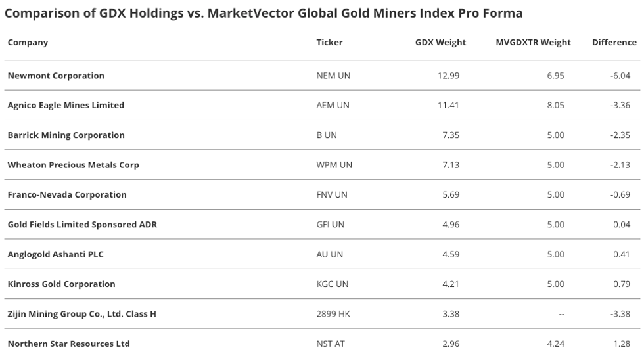Click Anglogold Ashanti PLC company name
The height and width of the screenshot is (356, 644).
click(x=55, y=254)
